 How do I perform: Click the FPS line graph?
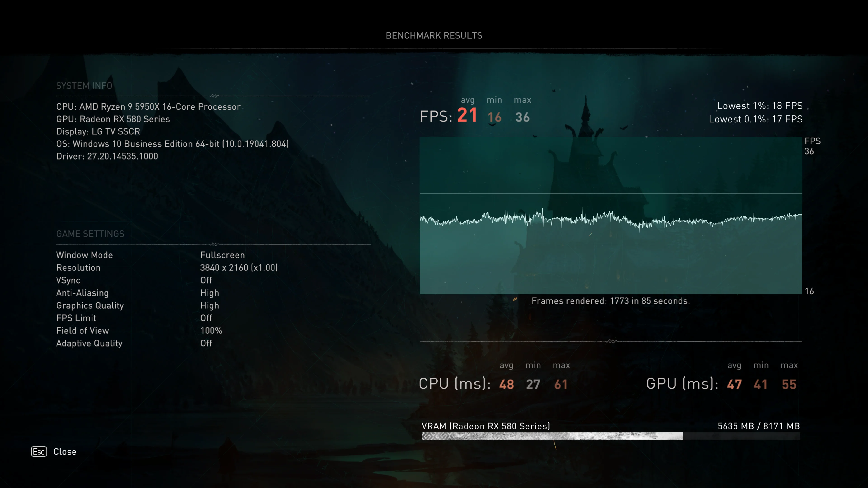(x=611, y=216)
